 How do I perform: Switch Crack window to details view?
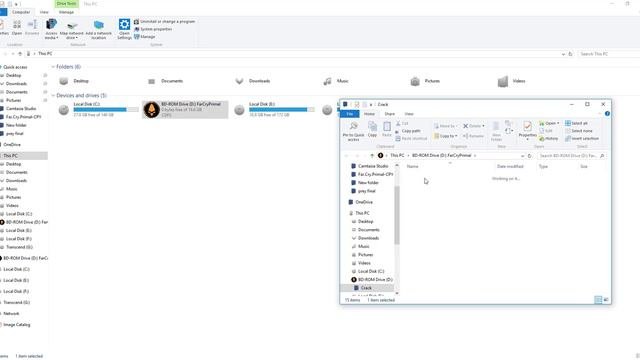598,300
